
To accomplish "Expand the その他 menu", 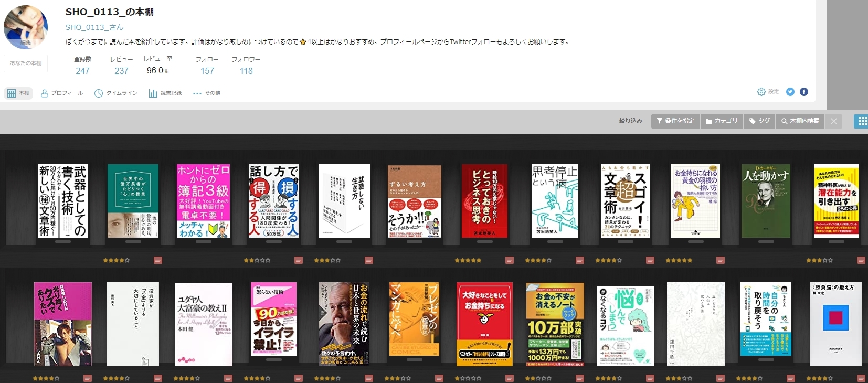I will coord(207,93).
